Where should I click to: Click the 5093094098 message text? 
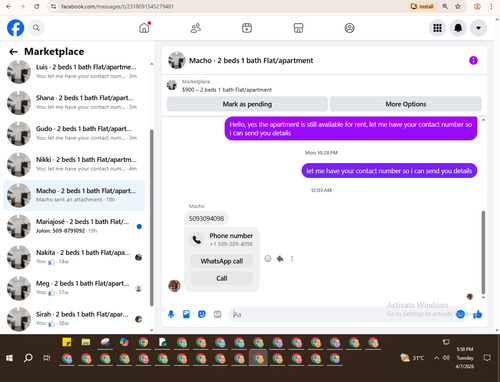(x=206, y=219)
